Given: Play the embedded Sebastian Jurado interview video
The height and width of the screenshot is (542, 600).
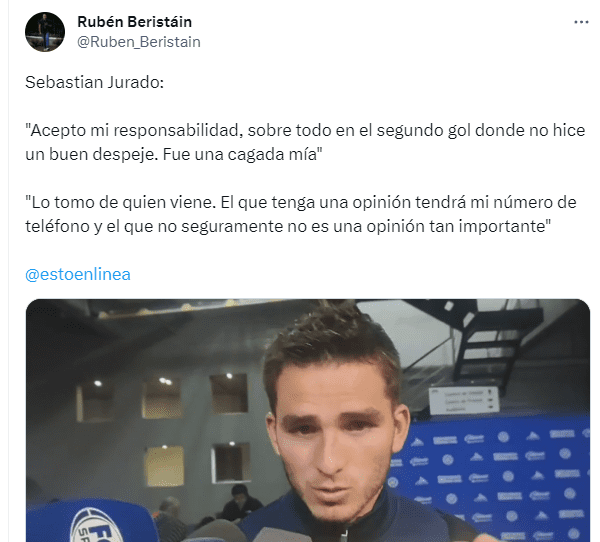Looking at the screenshot, I should pyautogui.click(x=308, y=420).
